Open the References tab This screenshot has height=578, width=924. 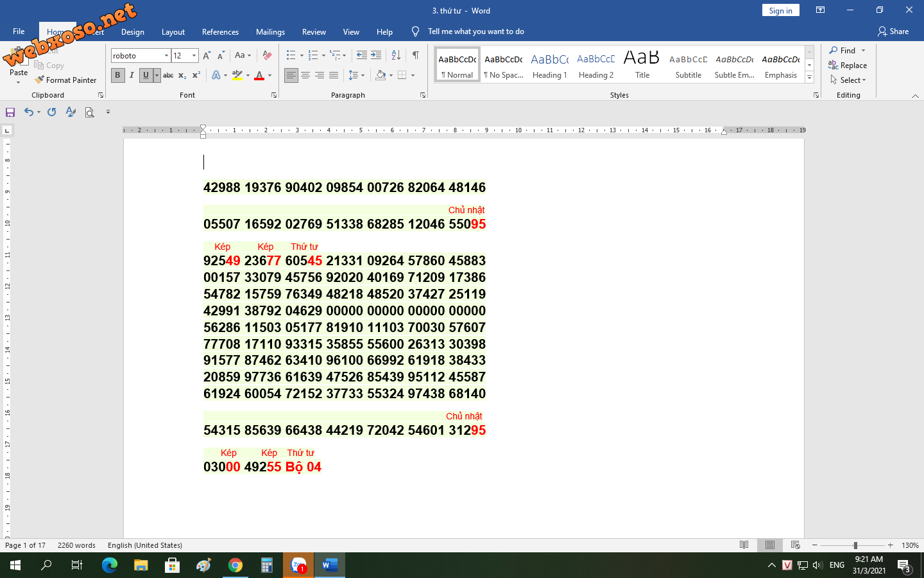(220, 32)
